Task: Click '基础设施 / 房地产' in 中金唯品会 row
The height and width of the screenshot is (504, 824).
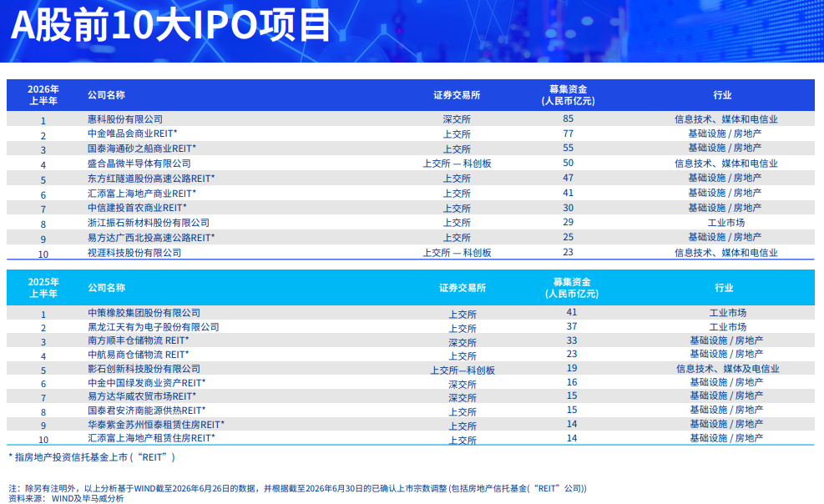Action: tap(725, 134)
